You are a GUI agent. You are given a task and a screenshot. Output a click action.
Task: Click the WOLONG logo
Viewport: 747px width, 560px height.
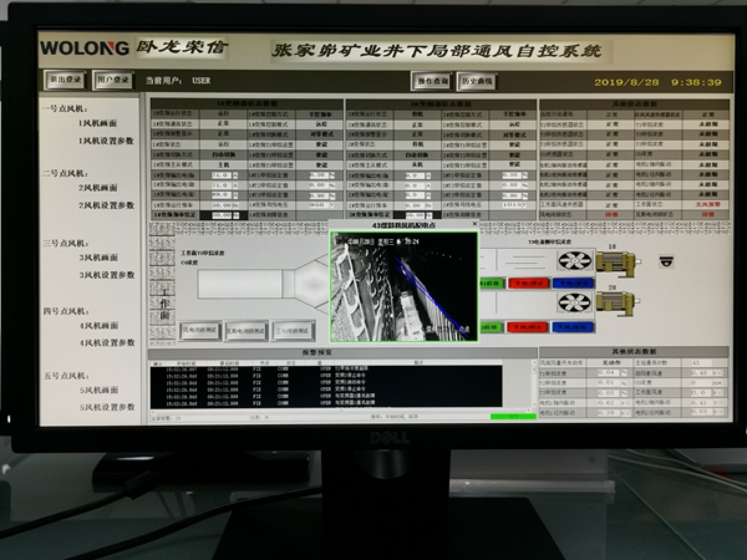click(84, 49)
